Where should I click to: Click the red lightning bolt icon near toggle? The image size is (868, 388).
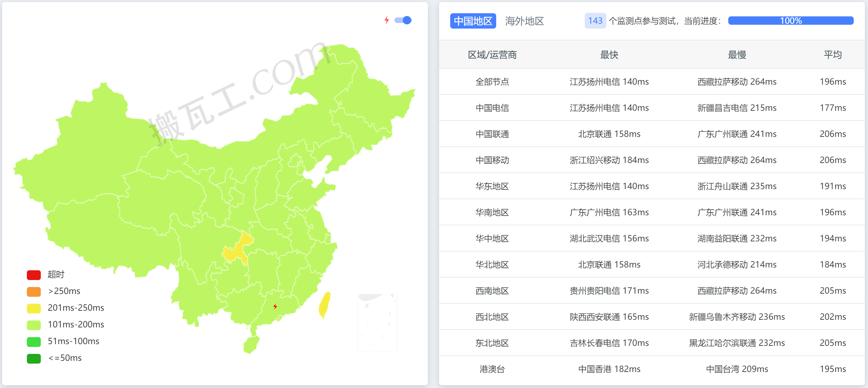(386, 20)
